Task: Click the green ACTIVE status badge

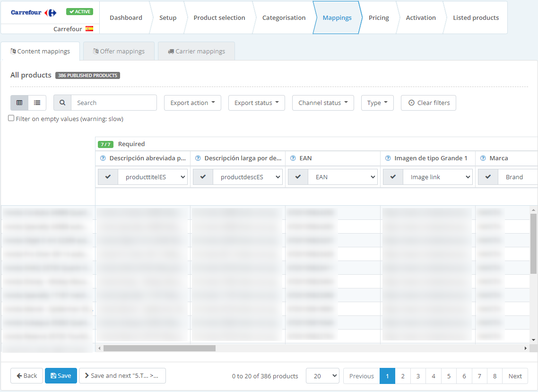Action: (79, 11)
